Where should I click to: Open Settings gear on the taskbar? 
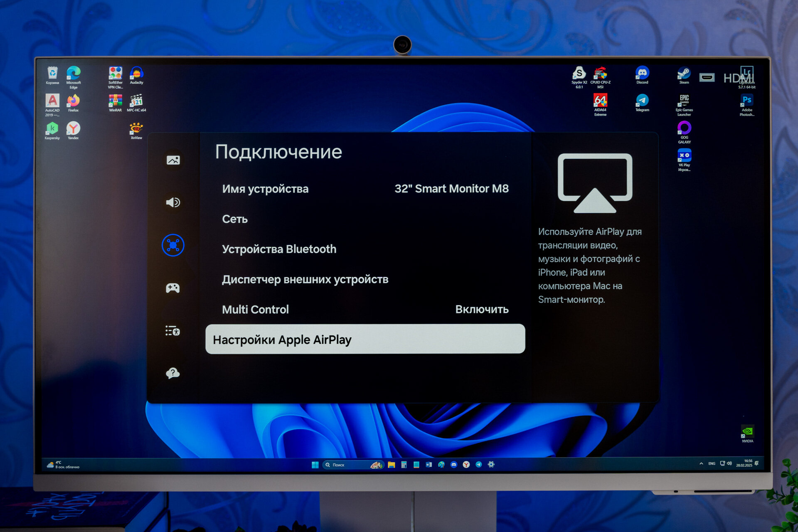pos(491,464)
